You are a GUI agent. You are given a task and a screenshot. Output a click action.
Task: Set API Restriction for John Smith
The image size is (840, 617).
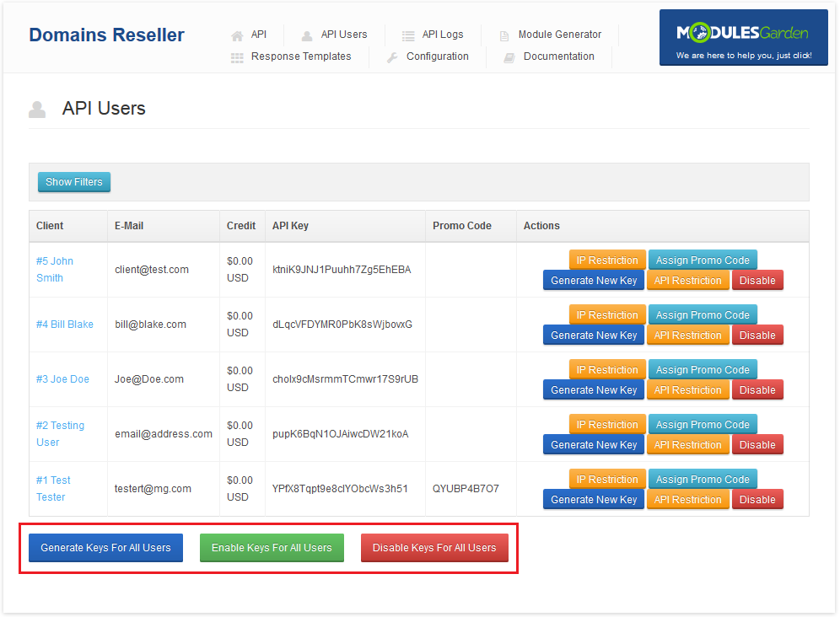(x=688, y=281)
